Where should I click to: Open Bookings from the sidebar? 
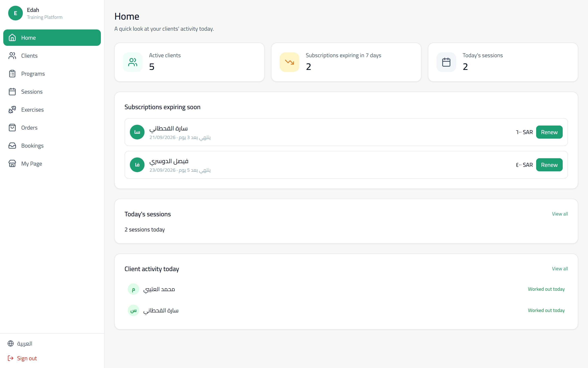[52, 146]
